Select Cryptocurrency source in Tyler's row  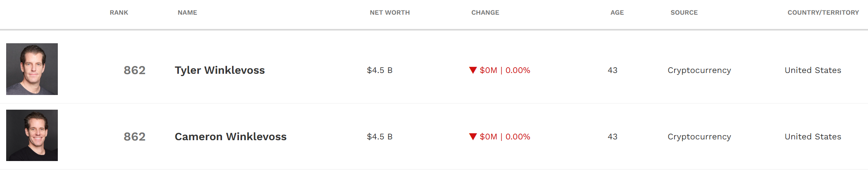pyautogui.click(x=699, y=70)
